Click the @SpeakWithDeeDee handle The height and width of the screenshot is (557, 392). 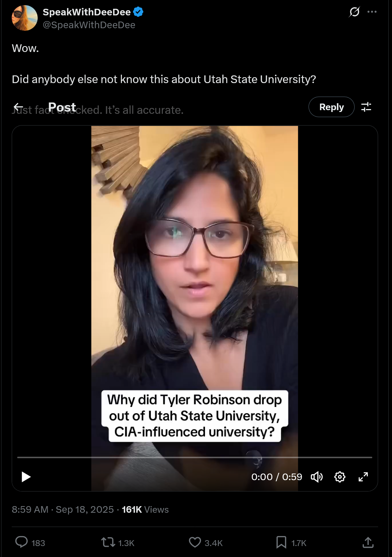[x=89, y=25]
